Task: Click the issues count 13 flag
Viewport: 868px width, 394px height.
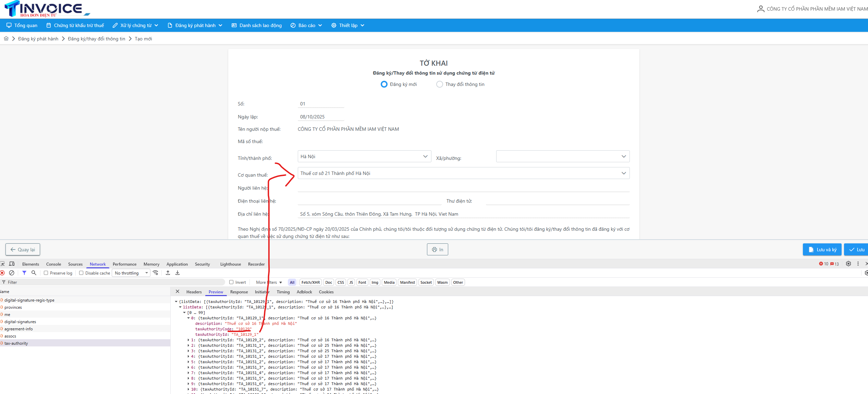Action: point(834,264)
